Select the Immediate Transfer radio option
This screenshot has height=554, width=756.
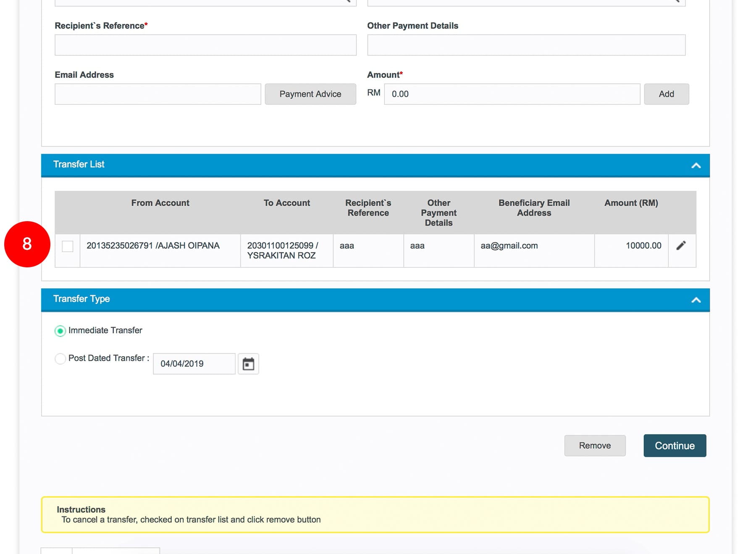tap(60, 331)
